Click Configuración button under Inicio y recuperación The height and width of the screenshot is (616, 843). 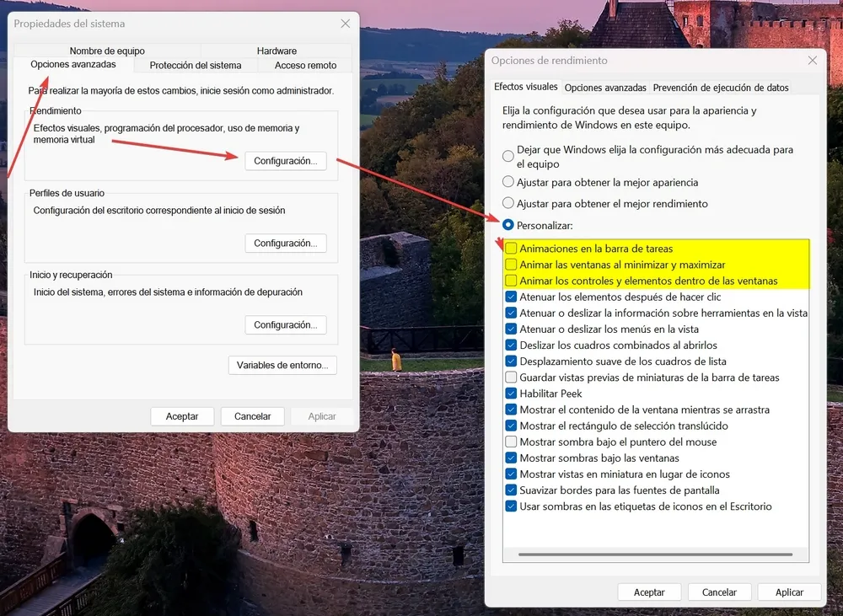286,324
